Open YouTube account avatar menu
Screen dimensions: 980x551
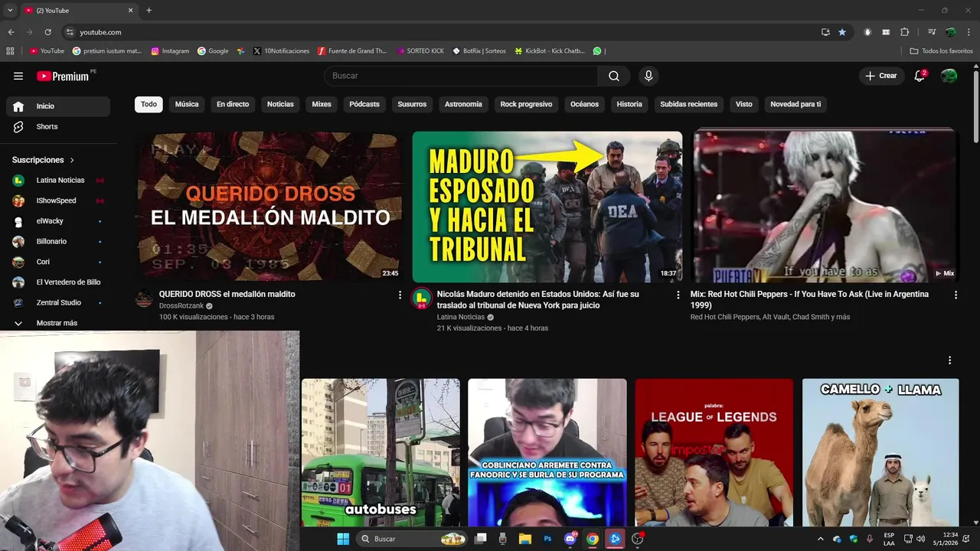coord(949,76)
